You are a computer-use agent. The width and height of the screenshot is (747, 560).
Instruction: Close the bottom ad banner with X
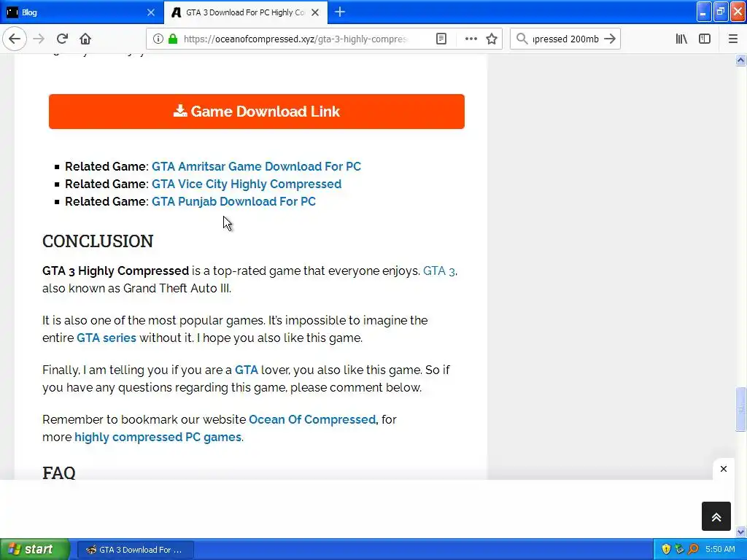pyautogui.click(x=723, y=469)
